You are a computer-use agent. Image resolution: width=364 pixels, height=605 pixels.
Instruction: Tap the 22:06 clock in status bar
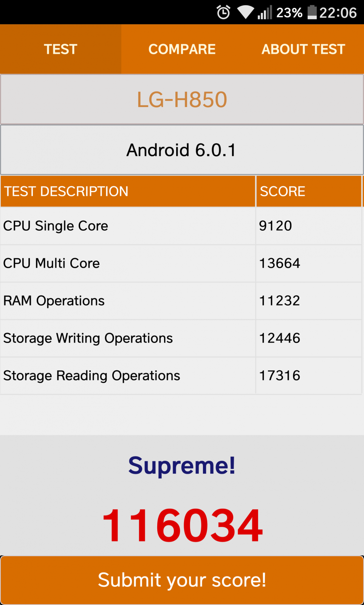tap(338, 13)
